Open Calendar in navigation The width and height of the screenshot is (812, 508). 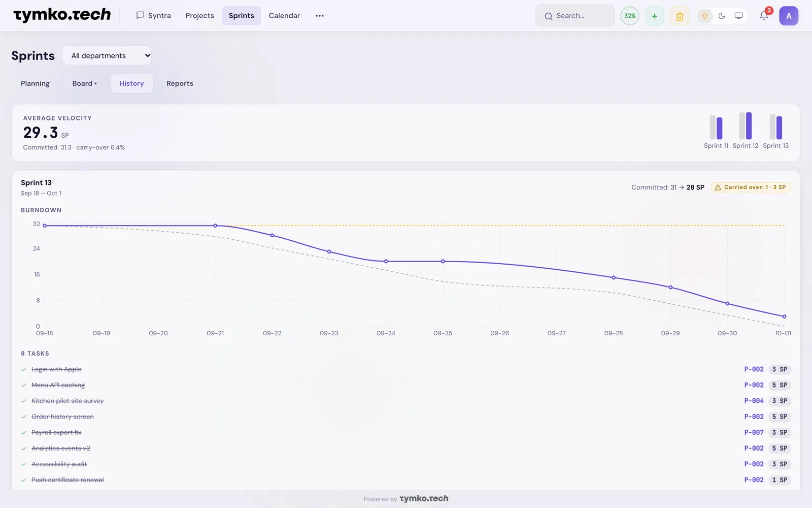284,16
